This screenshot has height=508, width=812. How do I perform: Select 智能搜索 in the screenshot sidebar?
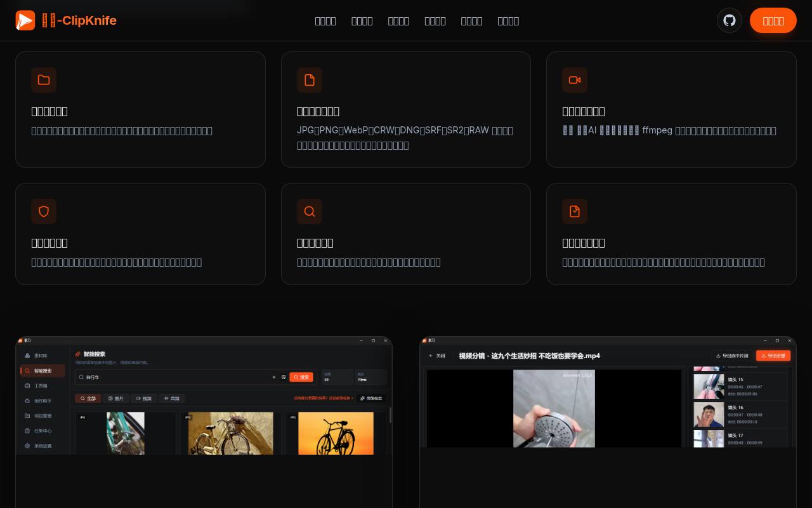click(x=43, y=371)
